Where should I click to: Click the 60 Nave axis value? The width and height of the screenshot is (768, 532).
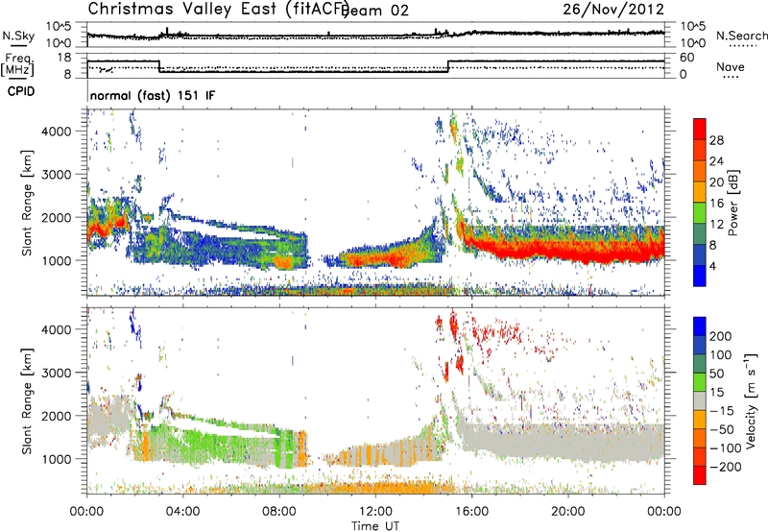[x=686, y=58]
